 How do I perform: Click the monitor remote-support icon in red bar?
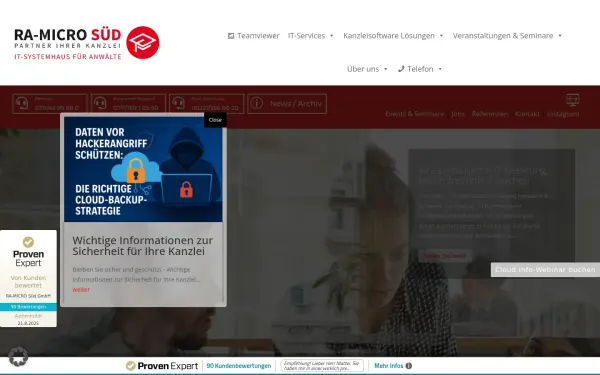[573, 100]
